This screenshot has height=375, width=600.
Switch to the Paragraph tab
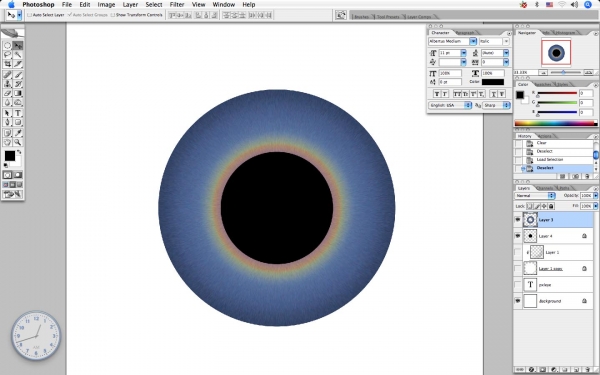(465, 33)
